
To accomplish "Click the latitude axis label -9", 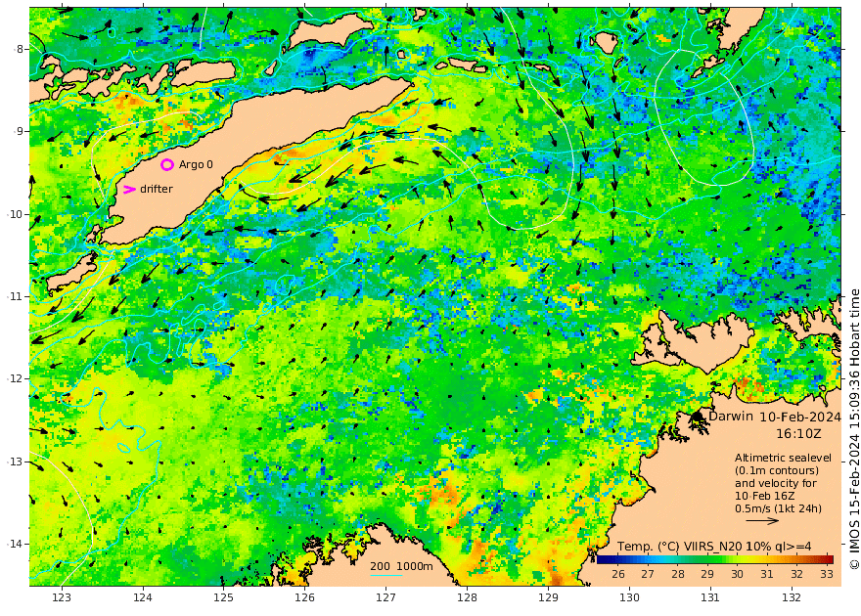I will coord(19,131).
